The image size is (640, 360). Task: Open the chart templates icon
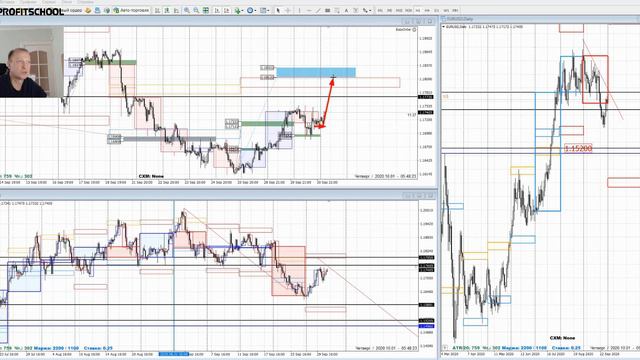pyautogui.click(x=263, y=10)
